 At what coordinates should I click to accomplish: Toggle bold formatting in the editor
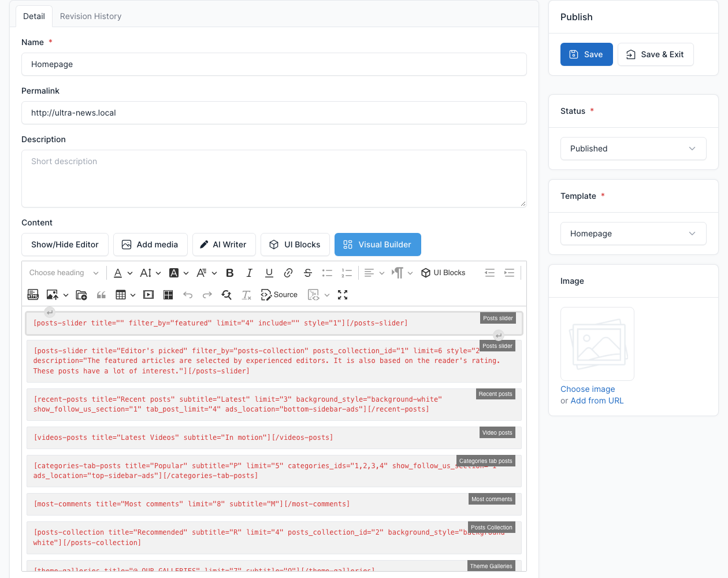coord(230,273)
